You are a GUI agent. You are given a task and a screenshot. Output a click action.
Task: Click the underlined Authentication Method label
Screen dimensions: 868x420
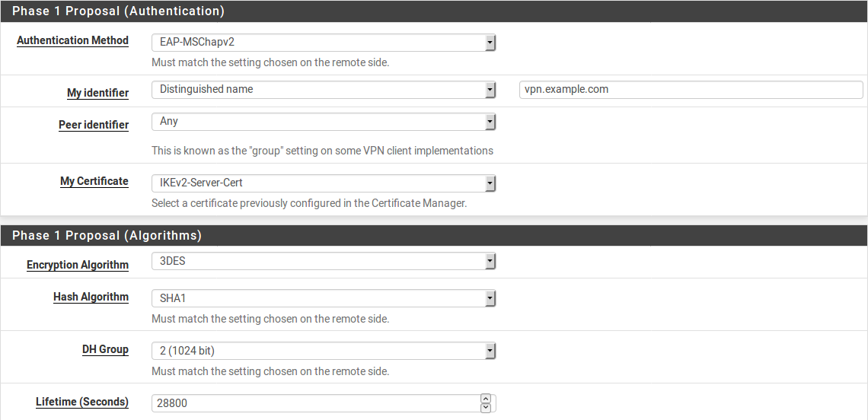[x=72, y=40]
